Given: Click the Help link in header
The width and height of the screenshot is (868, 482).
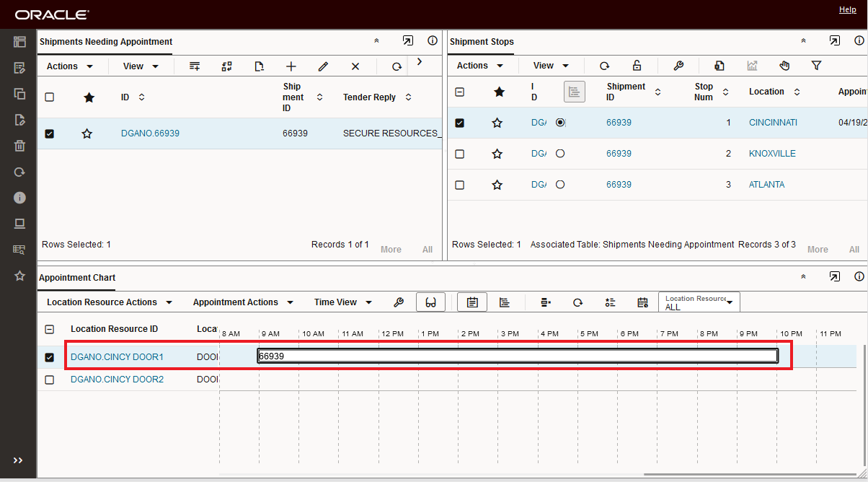Looking at the screenshot, I should pyautogui.click(x=847, y=9).
